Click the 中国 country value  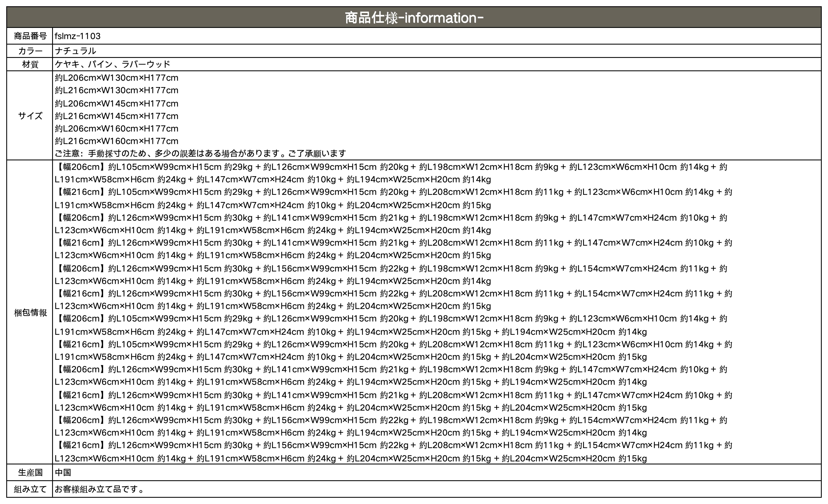point(63,472)
